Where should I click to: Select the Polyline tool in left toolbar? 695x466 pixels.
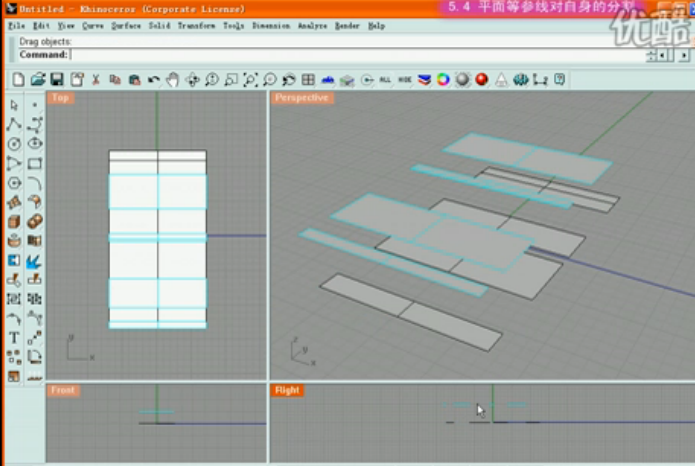tap(14, 124)
